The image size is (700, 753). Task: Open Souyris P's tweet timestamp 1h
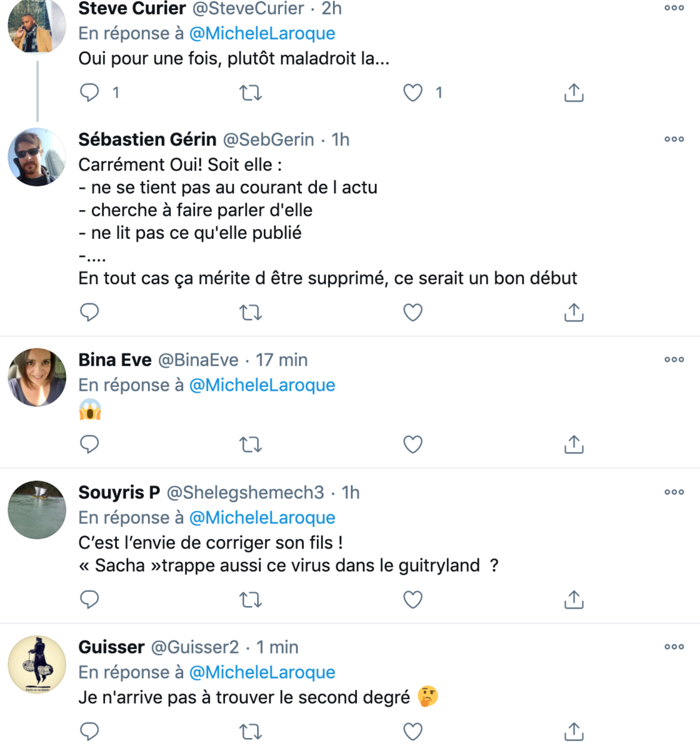(x=351, y=492)
